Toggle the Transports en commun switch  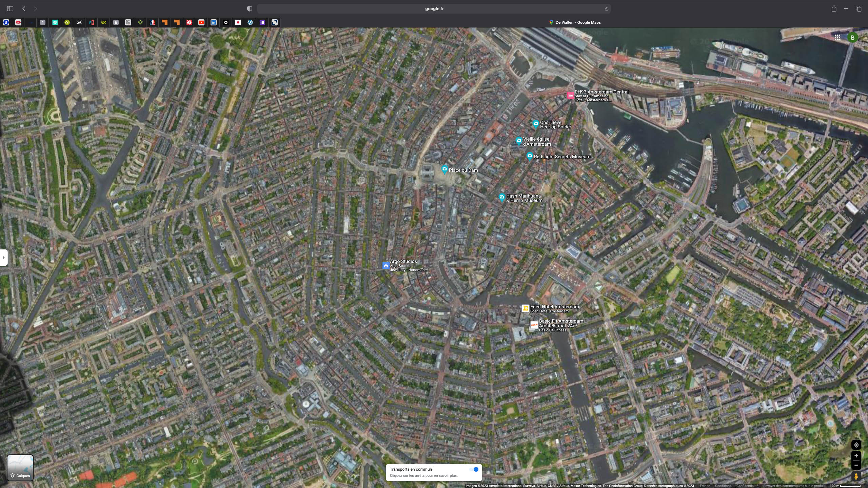coord(474,469)
